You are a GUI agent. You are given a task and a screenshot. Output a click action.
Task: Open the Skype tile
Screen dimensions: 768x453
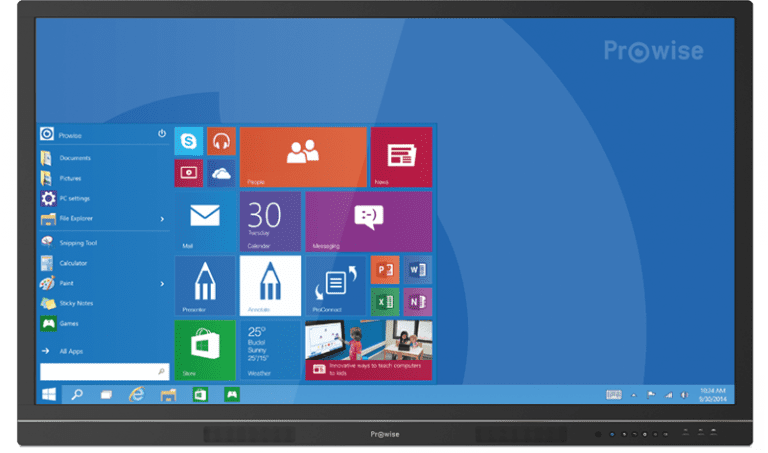[x=189, y=142]
